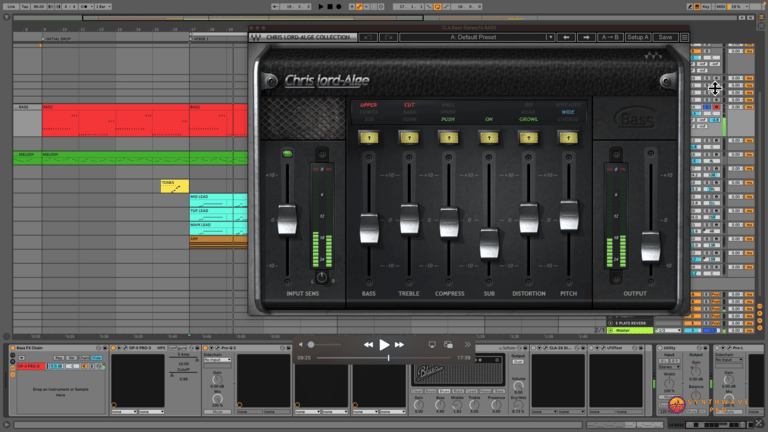Viewport: 768px width, 432px height.
Task: Toggle the loop switch in transport
Action: [437, 7]
